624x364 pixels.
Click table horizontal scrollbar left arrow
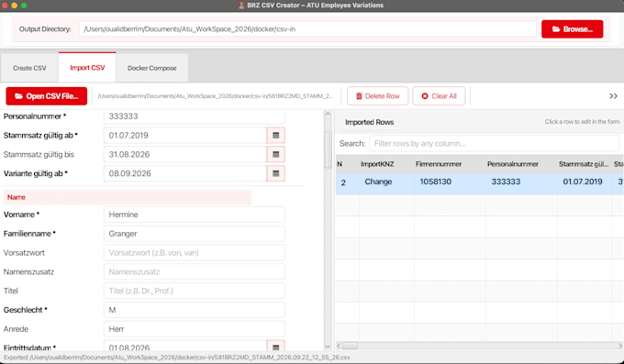pyautogui.click(x=339, y=346)
